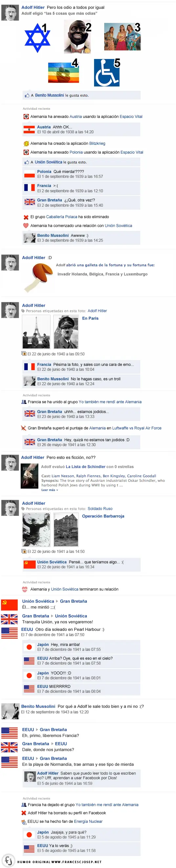
Task: Click the fj logo in the footer
Action: (9, 861)
